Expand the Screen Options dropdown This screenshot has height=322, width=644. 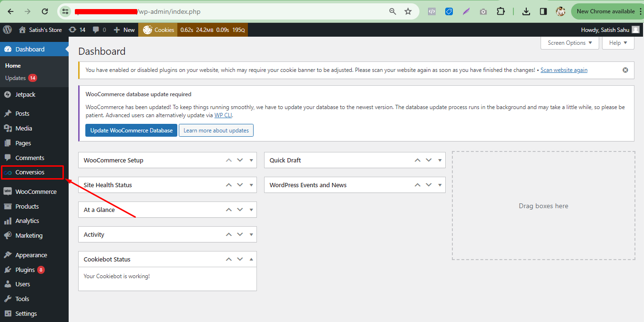570,43
